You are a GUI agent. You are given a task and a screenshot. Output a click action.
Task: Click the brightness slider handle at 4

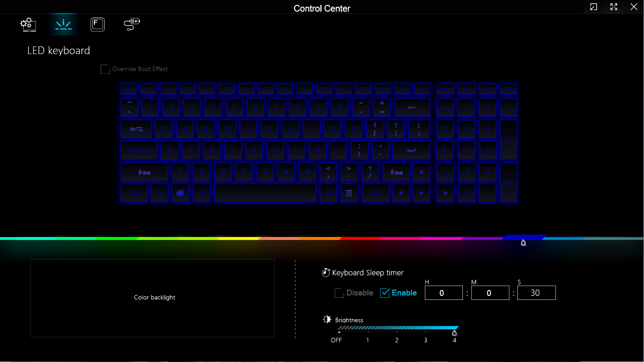pos(454,333)
